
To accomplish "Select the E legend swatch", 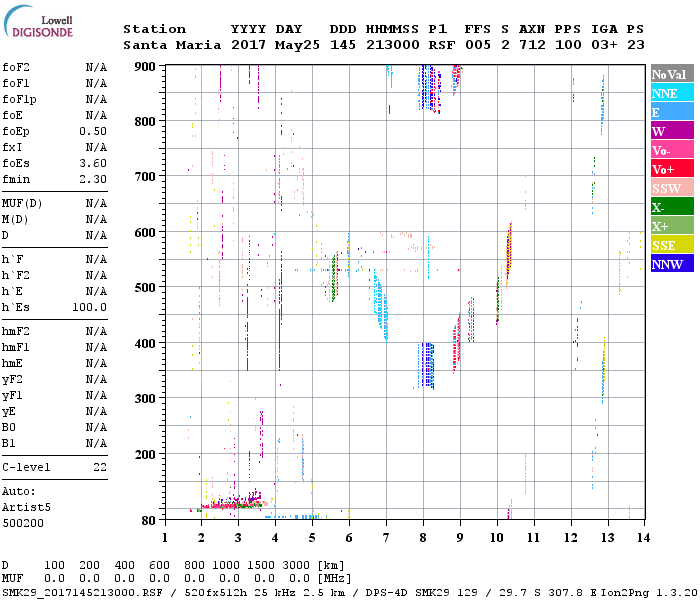I will (672, 112).
